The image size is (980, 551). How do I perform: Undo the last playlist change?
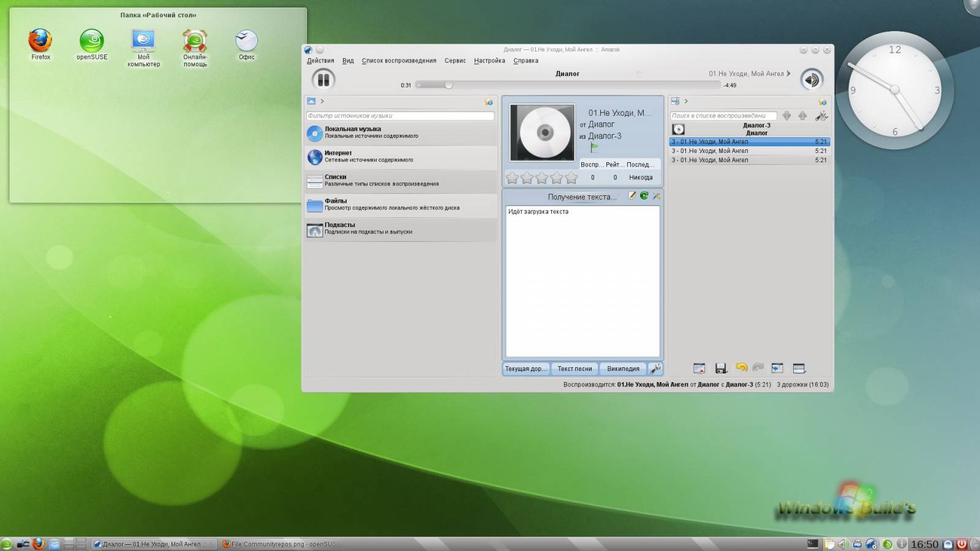tap(741, 367)
